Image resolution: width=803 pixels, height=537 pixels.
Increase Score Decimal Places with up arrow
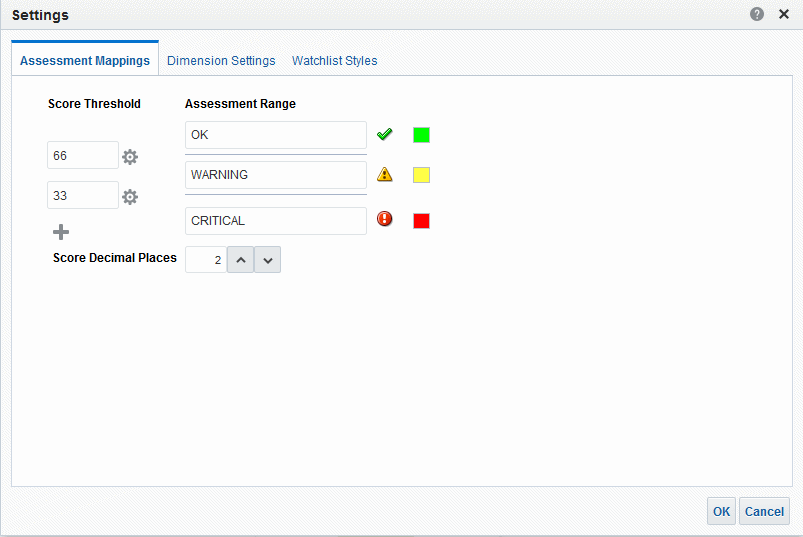click(240, 260)
